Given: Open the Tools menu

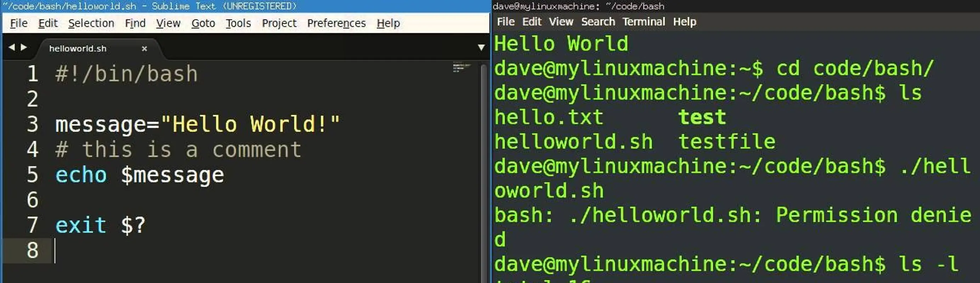Looking at the screenshot, I should (x=238, y=23).
